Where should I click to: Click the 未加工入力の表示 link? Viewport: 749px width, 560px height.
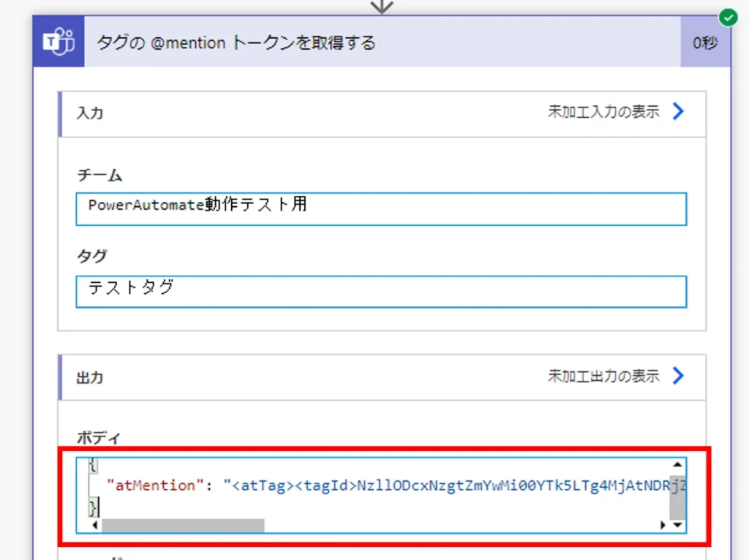pos(603,112)
